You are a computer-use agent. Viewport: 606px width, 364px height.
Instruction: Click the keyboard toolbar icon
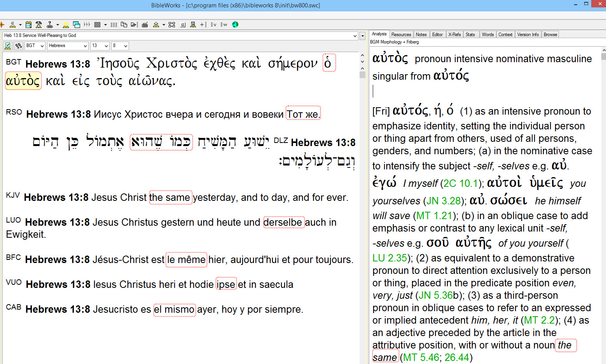[x=145, y=25]
